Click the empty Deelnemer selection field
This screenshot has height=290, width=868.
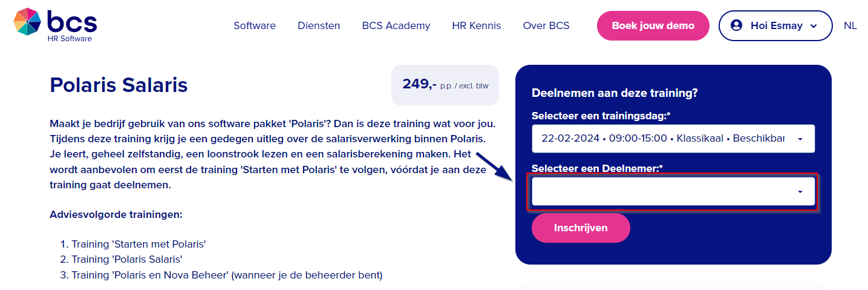pyautogui.click(x=673, y=191)
